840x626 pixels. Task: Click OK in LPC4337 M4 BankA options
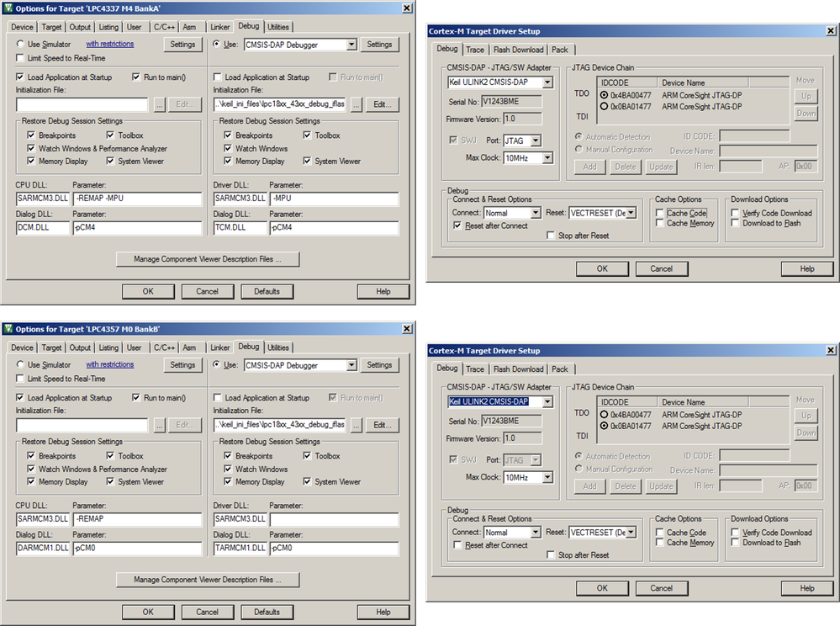pos(148,292)
